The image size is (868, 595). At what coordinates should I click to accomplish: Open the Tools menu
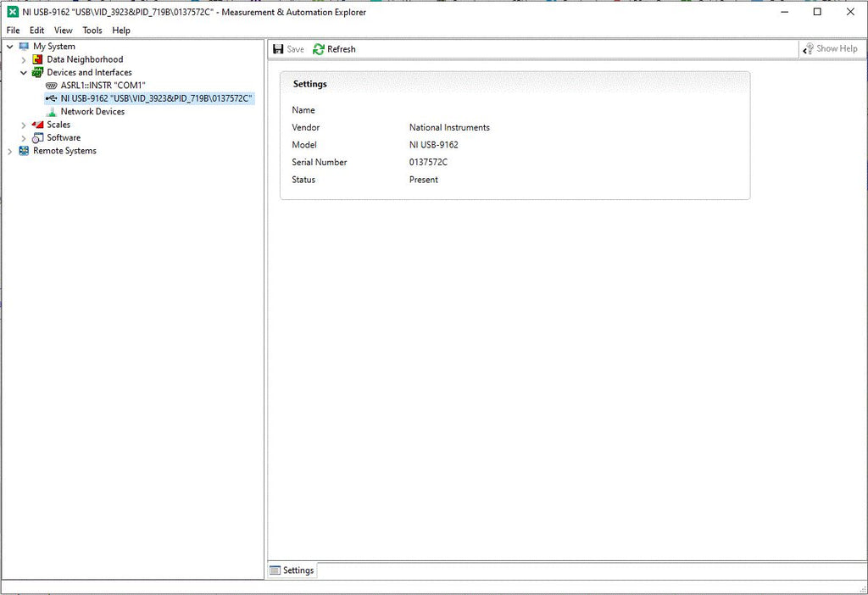[x=92, y=31]
